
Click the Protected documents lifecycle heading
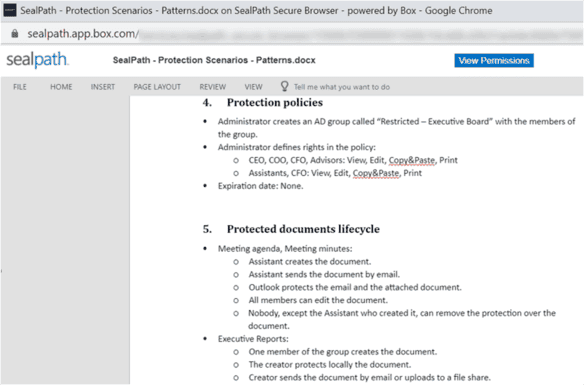(303, 229)
